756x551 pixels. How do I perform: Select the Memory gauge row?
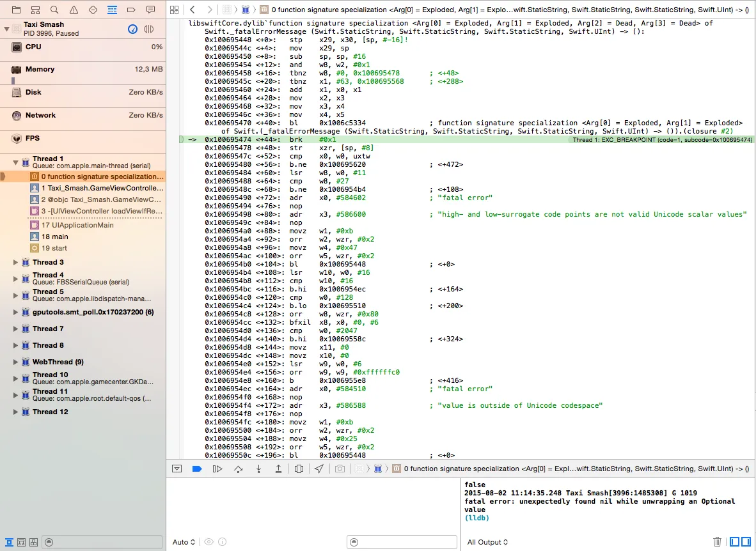pos(83,70)
